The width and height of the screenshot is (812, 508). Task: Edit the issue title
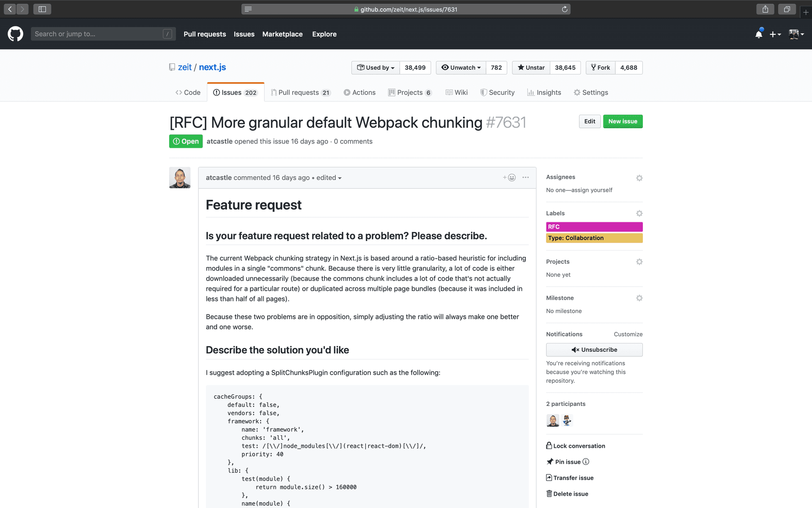pos(590,121)
